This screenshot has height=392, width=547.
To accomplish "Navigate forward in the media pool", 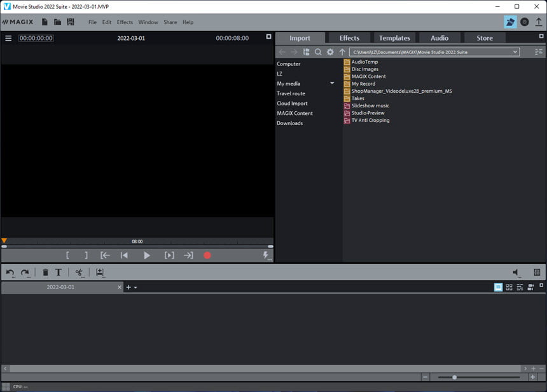I will click(294, 52).
